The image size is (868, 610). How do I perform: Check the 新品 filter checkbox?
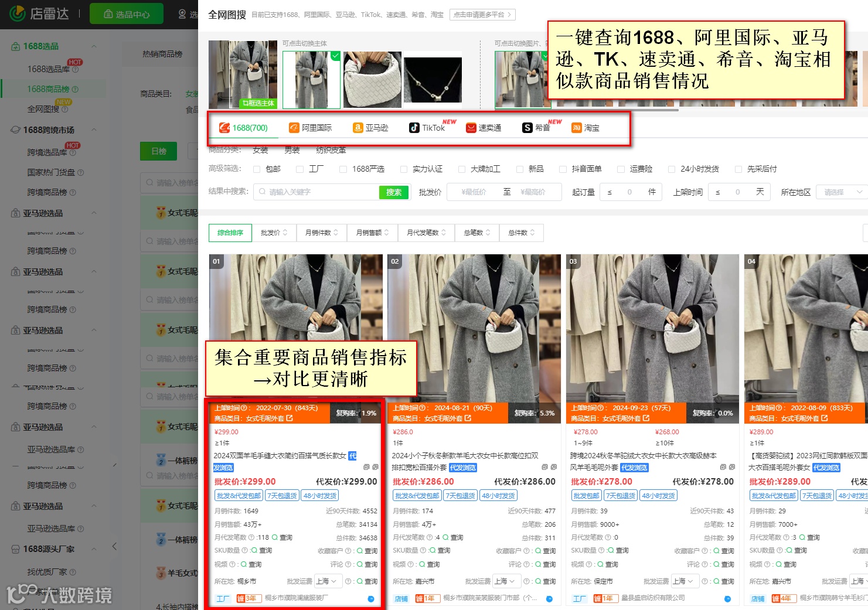click(520, 169)
